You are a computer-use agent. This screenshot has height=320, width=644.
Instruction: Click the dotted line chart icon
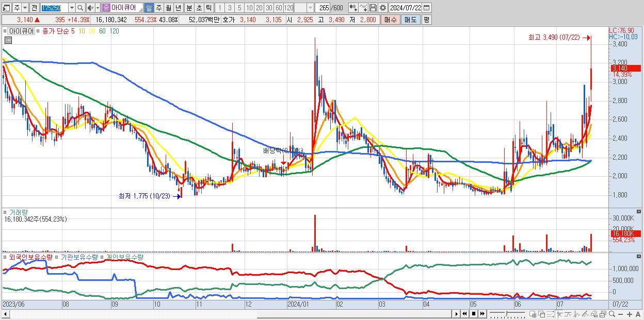click(550, 313)
